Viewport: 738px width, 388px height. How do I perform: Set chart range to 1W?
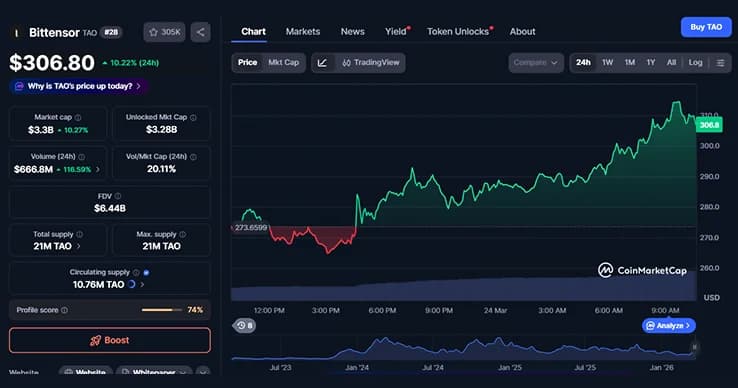click(608, 63)
